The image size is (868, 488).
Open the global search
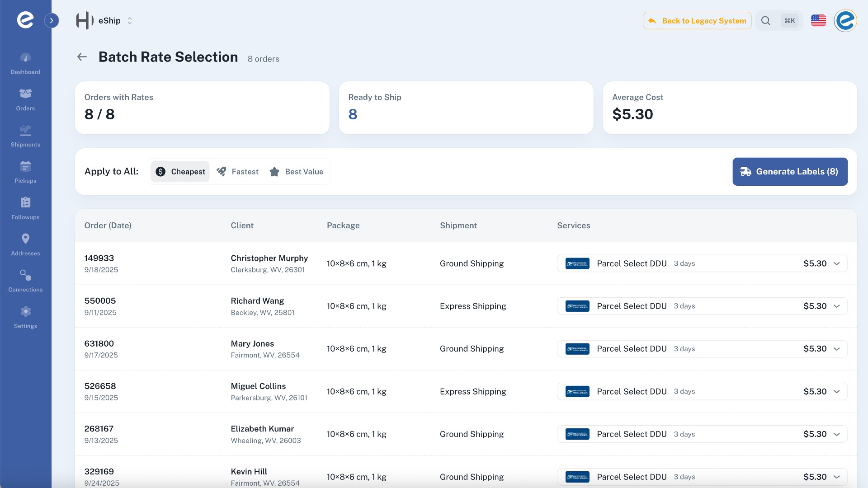click(766, 20)
